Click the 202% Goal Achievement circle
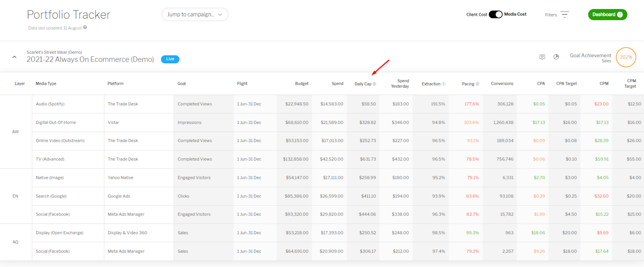Viewport: 644px width, 267px height. click(626, 57)
